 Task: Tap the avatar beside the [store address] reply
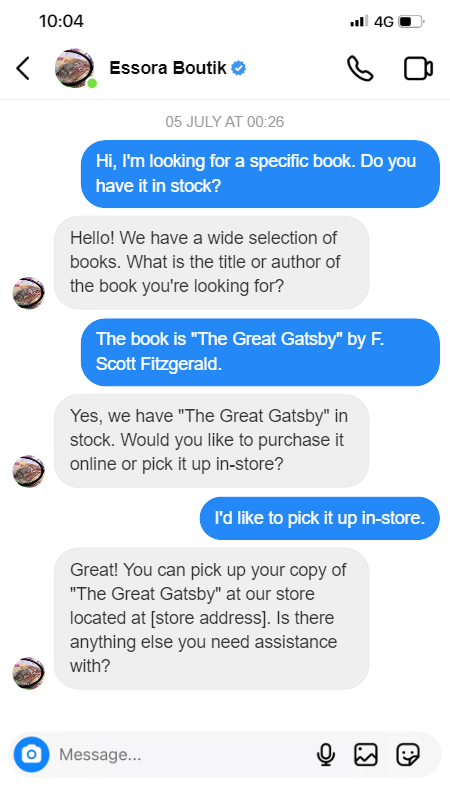click(x=28, y=673)
